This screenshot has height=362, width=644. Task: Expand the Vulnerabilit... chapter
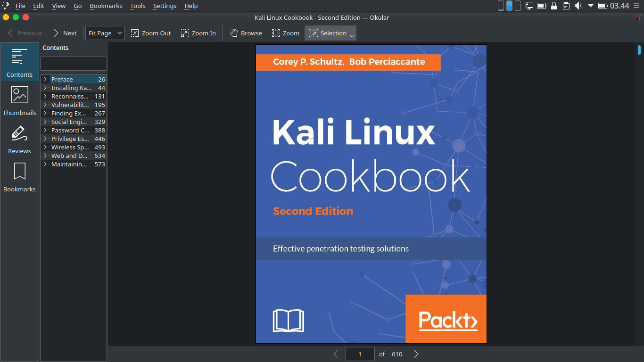(x=45, y=105)
